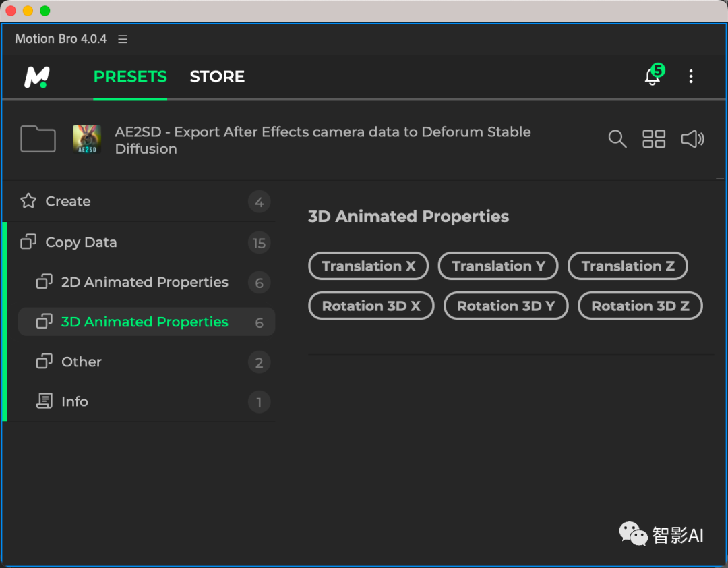This screenshot has height=568, width=728.
Task: Click the copy icon beside Copy Data
Action: (28, 242)
